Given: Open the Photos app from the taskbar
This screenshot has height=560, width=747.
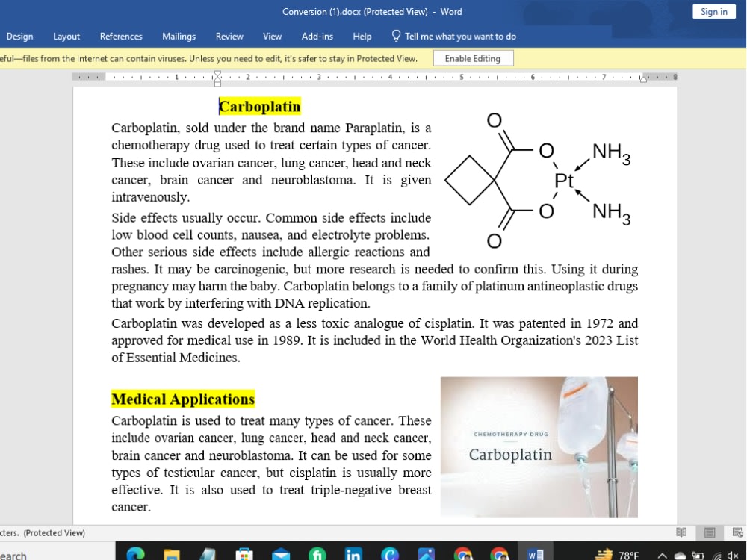Looking at the screenshot, I should [426, 554].
